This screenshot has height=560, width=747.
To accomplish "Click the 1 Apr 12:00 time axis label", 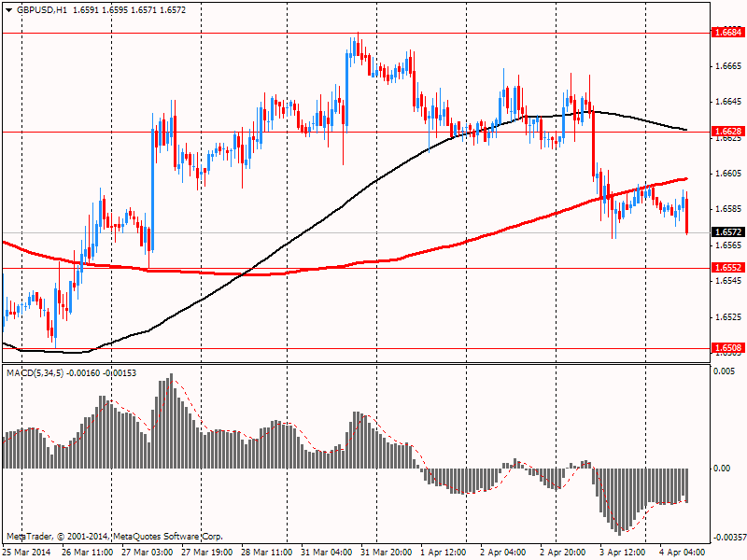I will pos(443,553).
